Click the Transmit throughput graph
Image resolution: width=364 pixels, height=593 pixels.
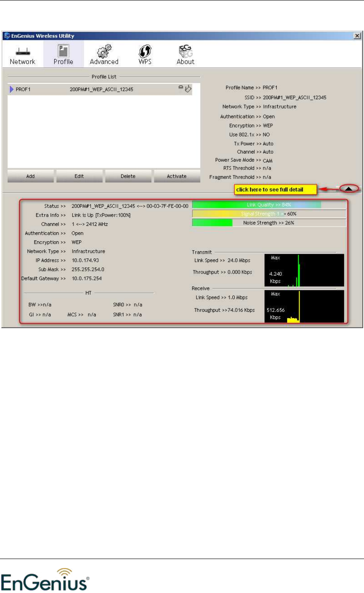(x=304, y=270)
